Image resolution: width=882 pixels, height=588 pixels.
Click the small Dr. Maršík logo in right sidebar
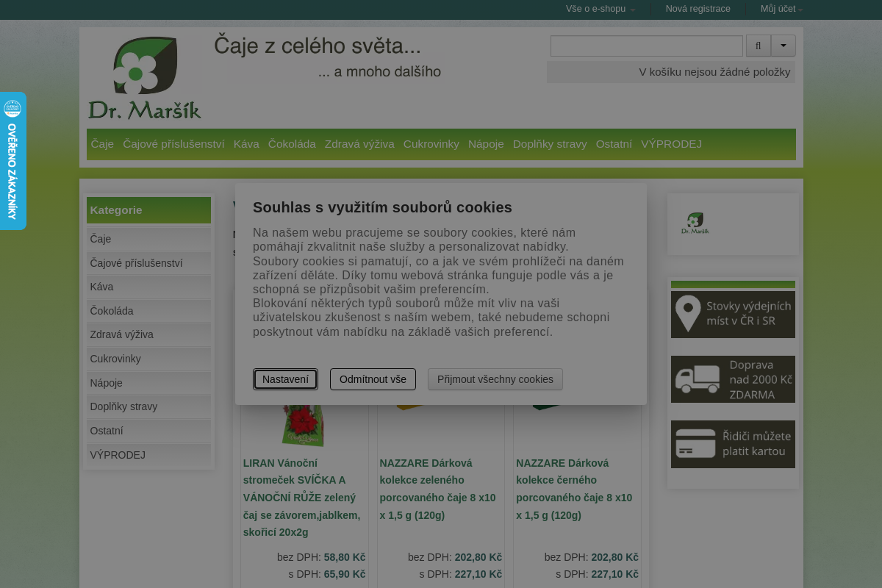point(695,223)
